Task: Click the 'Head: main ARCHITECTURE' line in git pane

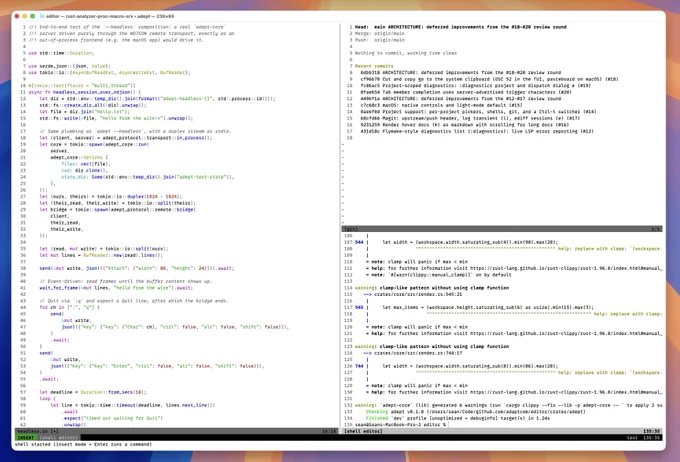Action: coord(461,27)
